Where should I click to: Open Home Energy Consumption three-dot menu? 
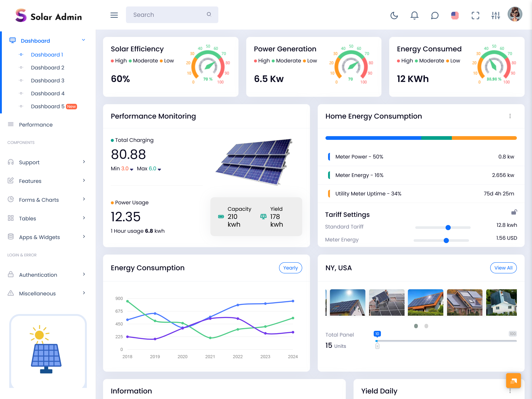click(510, 116)
